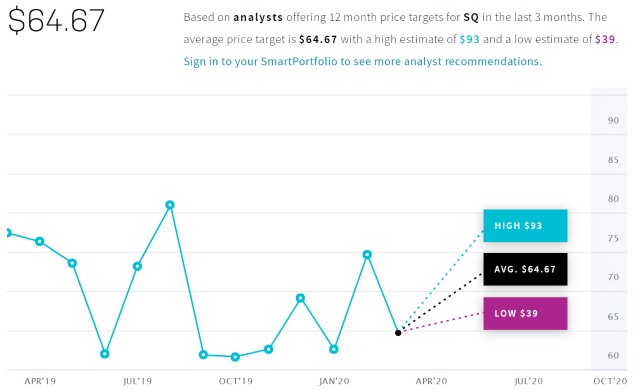
Task: Select the 90 value on price axis
Action: (613, 120)
